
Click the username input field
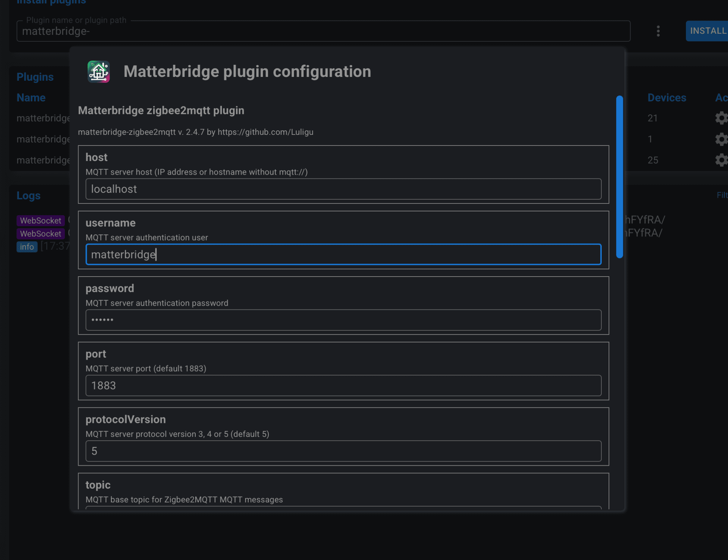pyautogui.click(x=344, y=254)
